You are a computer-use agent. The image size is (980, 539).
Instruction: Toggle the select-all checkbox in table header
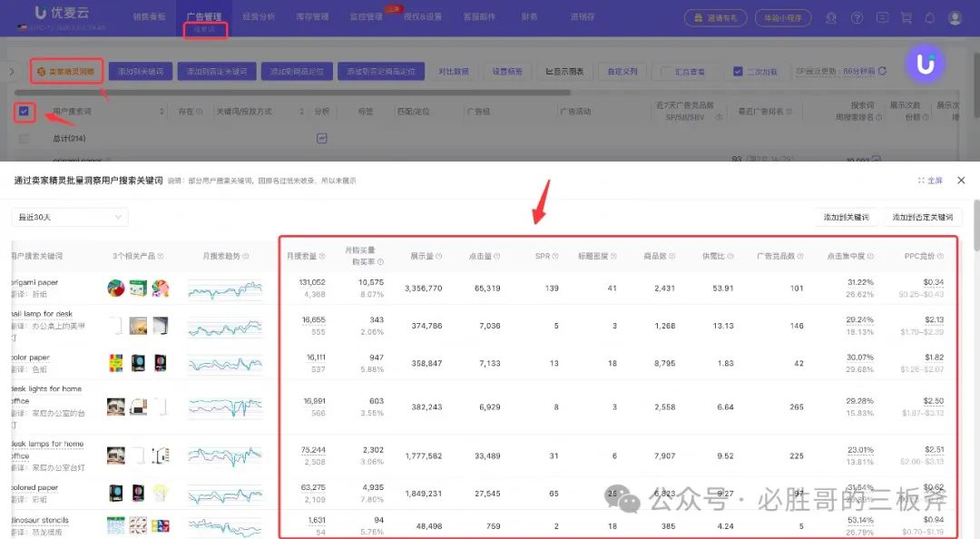coord(24,111)
